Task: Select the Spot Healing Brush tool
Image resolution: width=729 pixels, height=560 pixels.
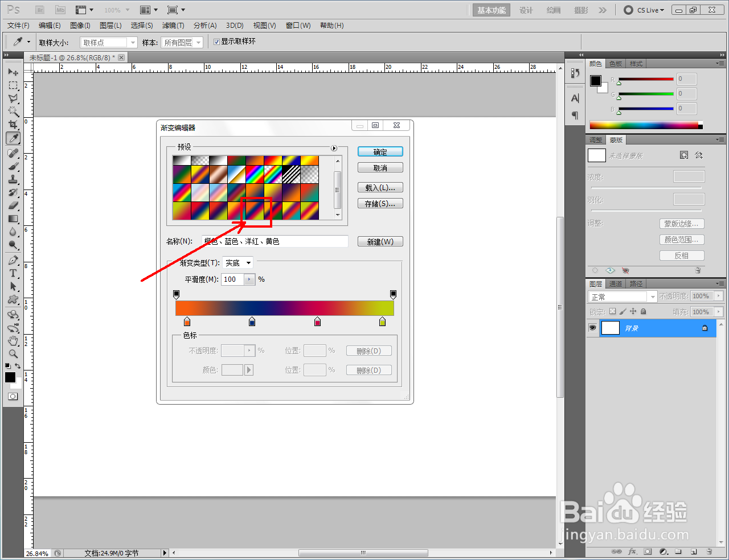Action: (x=13, y=153)
